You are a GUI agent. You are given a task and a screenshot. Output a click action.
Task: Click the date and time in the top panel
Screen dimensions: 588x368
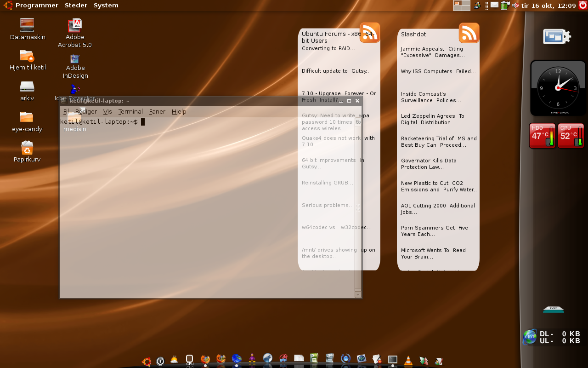point(548,6)
